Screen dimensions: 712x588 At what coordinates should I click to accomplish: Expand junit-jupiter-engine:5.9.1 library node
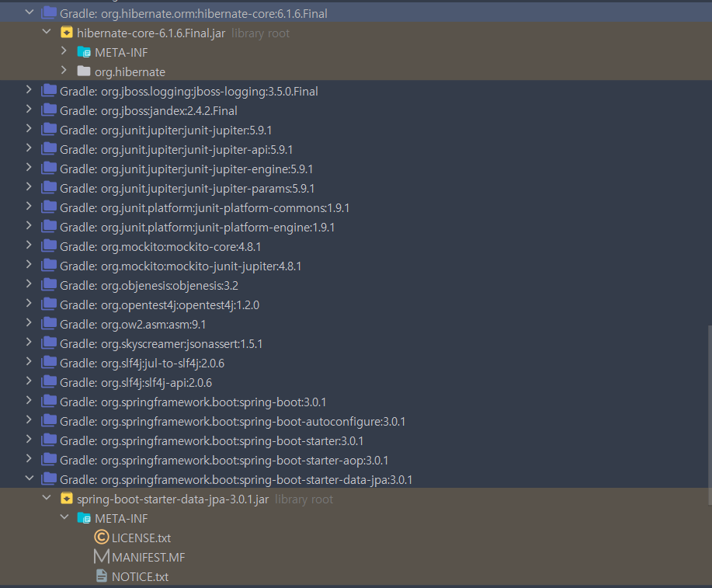click(29, 168)
